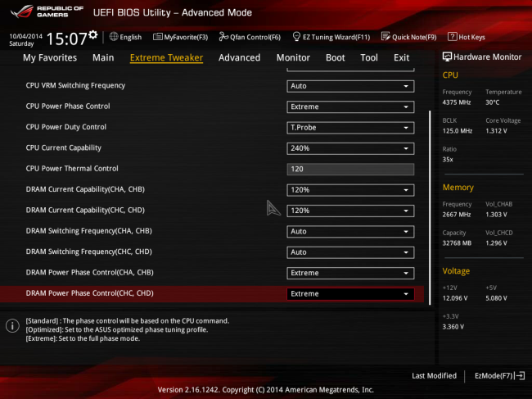
Task: Click the Ratio 35x value
Action: tap(448, 159)
